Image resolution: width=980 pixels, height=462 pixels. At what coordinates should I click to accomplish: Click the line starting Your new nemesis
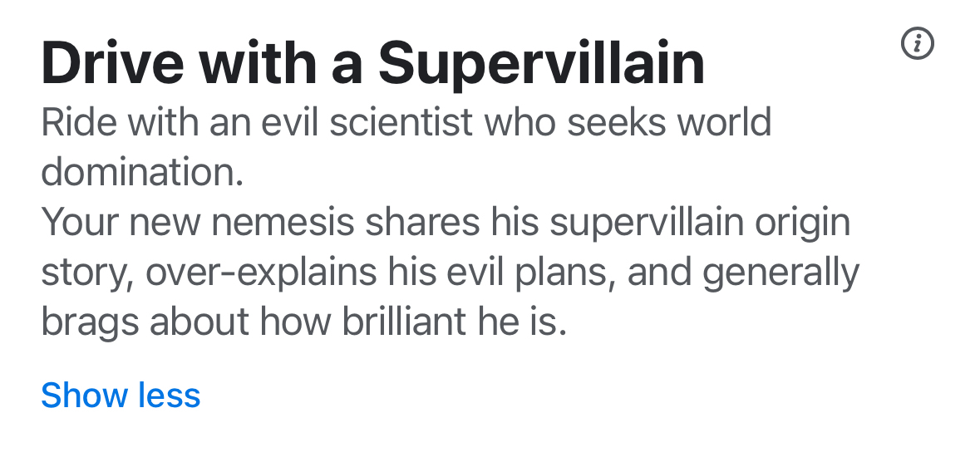445,224
